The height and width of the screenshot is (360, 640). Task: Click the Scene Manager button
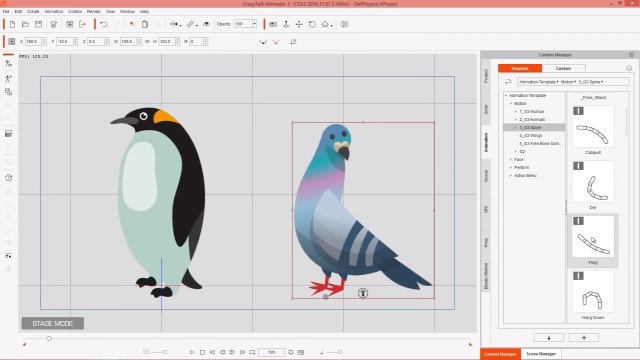541,354
